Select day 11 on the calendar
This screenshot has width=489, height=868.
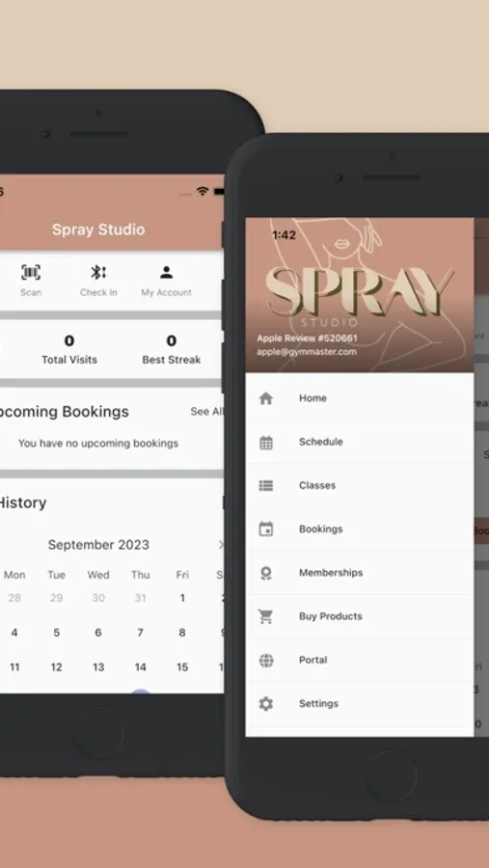(x=14, y=667)
